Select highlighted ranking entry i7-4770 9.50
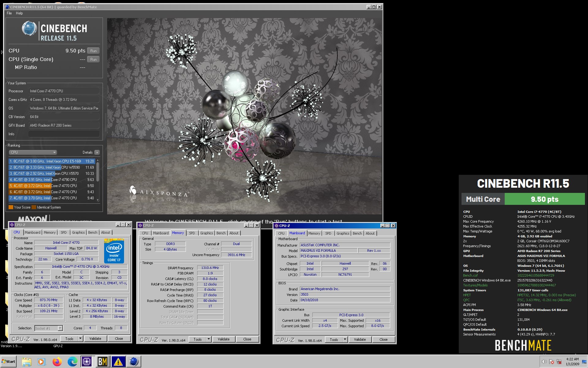The image size is (588, 368). coord(52,186)
